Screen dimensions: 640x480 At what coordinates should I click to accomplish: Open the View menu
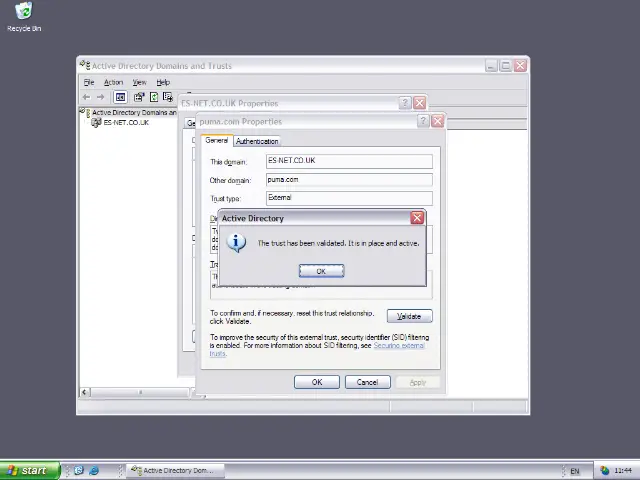pyautogui.click(x=139, y=82)
